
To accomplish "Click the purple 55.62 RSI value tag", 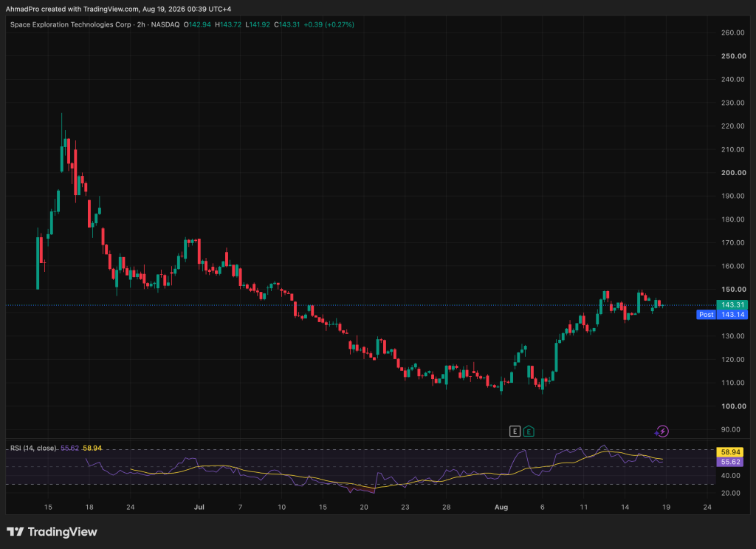I will click(730, 462).
